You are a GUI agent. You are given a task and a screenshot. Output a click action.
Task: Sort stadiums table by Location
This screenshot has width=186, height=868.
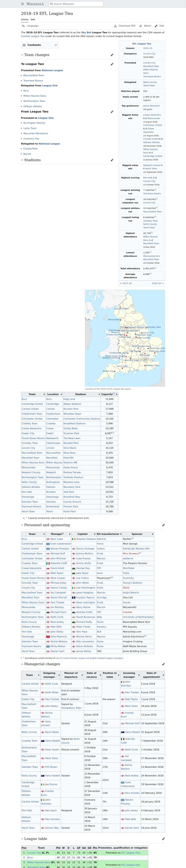pos(54,394)
